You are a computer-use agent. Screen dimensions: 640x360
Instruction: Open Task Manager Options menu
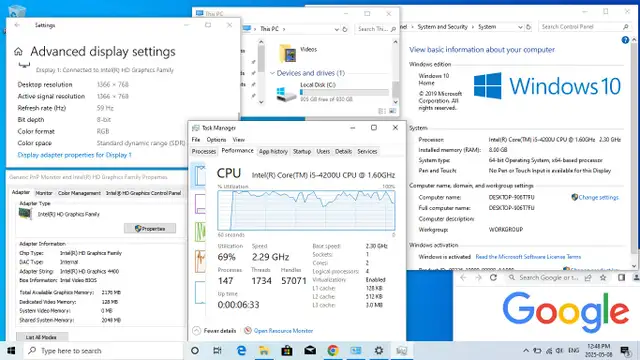pos(216,140)
